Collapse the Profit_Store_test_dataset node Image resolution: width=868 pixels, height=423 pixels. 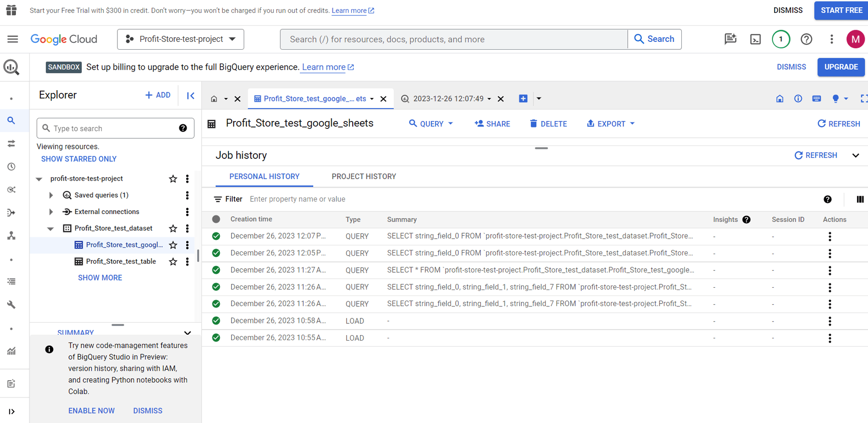[x=51, y=229]
